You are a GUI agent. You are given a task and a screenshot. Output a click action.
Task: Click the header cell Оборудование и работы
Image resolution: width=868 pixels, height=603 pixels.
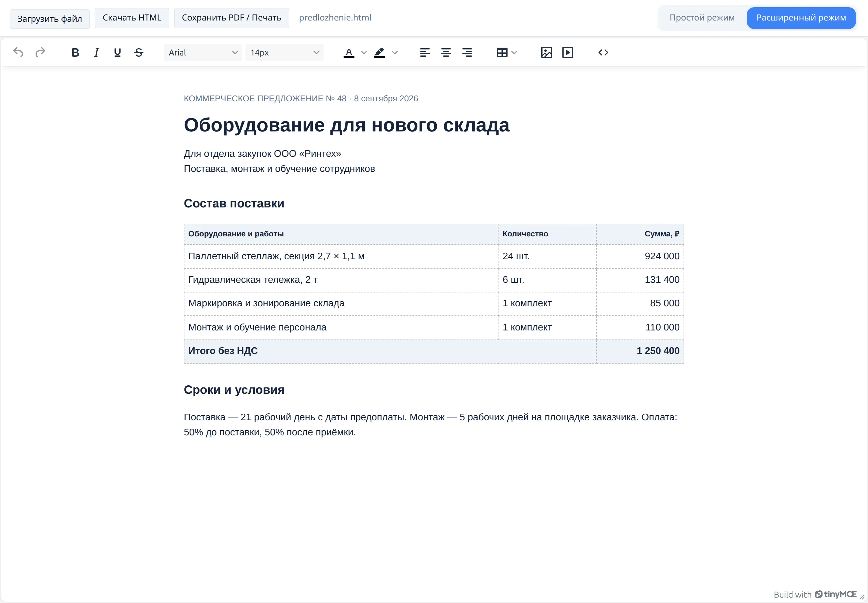click(341, 234)
